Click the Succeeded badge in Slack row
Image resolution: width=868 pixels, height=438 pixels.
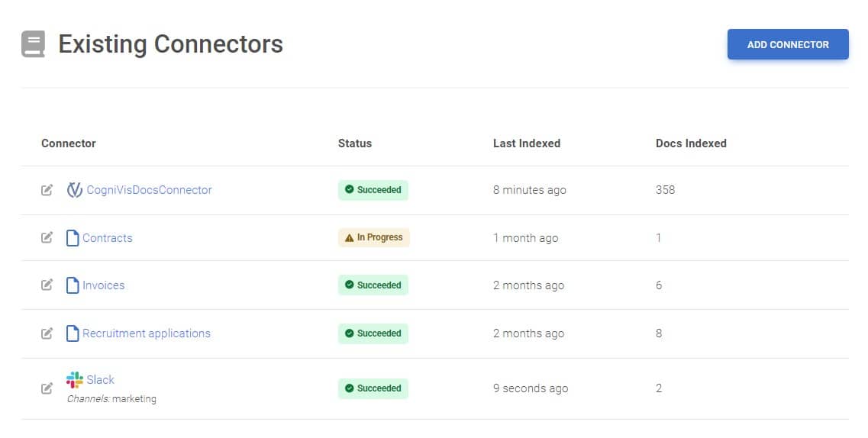click(x=373, y=388)
